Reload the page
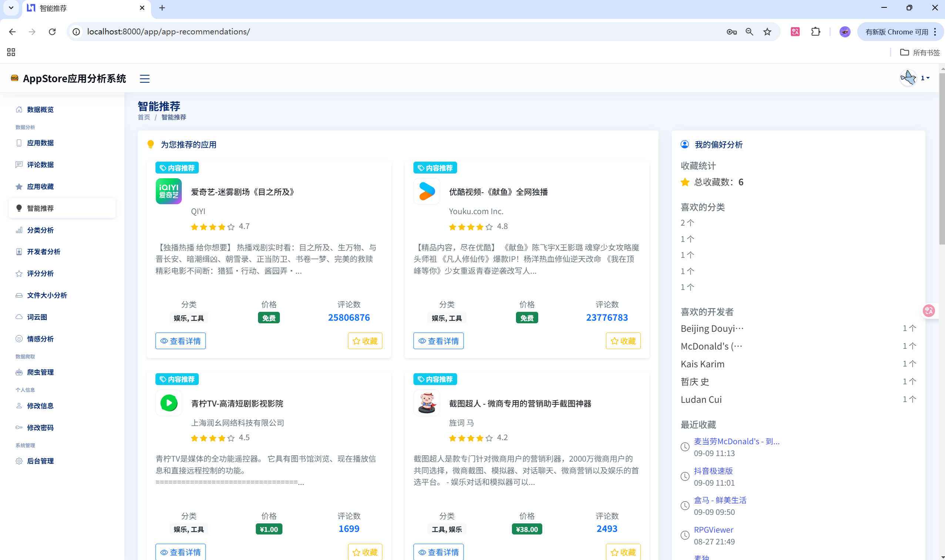945x560 pixels. [52, 32]
